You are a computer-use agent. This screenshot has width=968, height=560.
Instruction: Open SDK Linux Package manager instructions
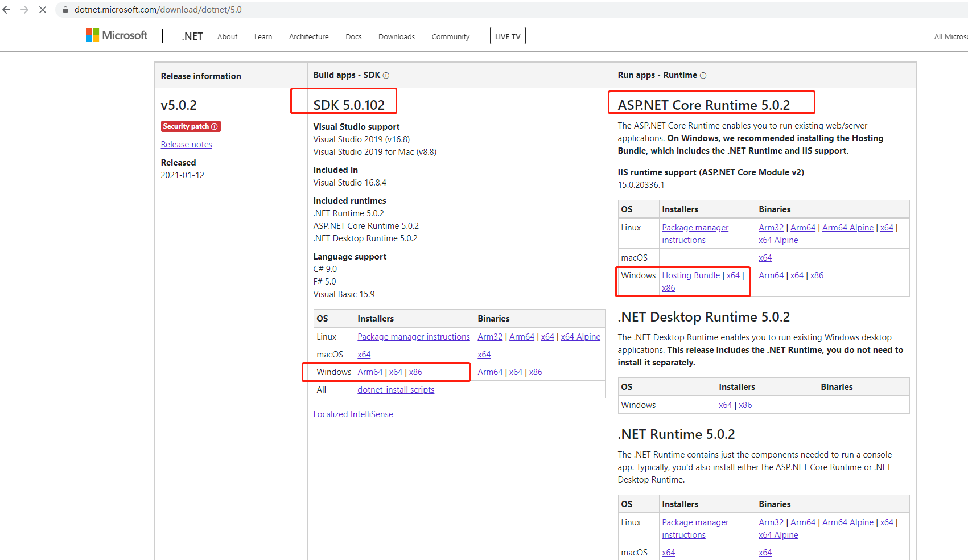click(x=414, y=337)
